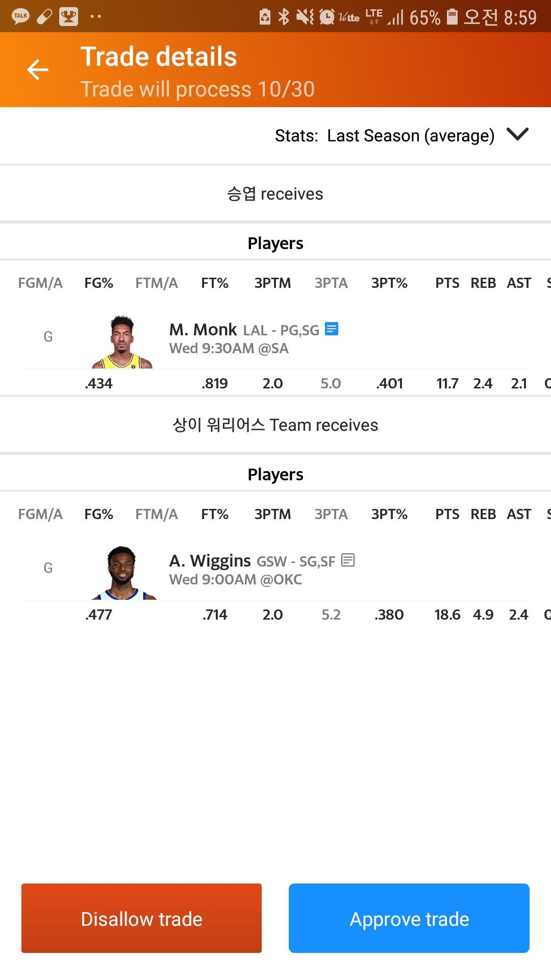The height and width of the screenshot is (980, 551).
Task: Tap the back arrow in the header
Action: tap(38, 70)
